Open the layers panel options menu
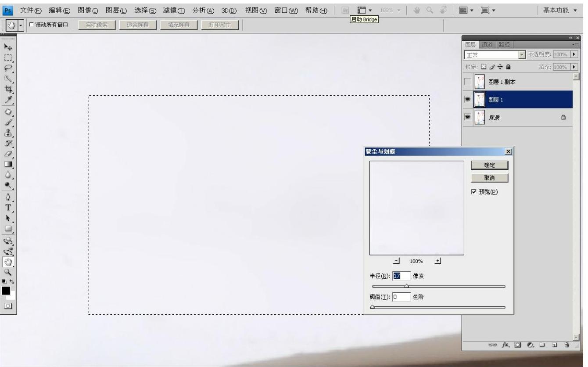588x367 pixels. pos(574,45)
